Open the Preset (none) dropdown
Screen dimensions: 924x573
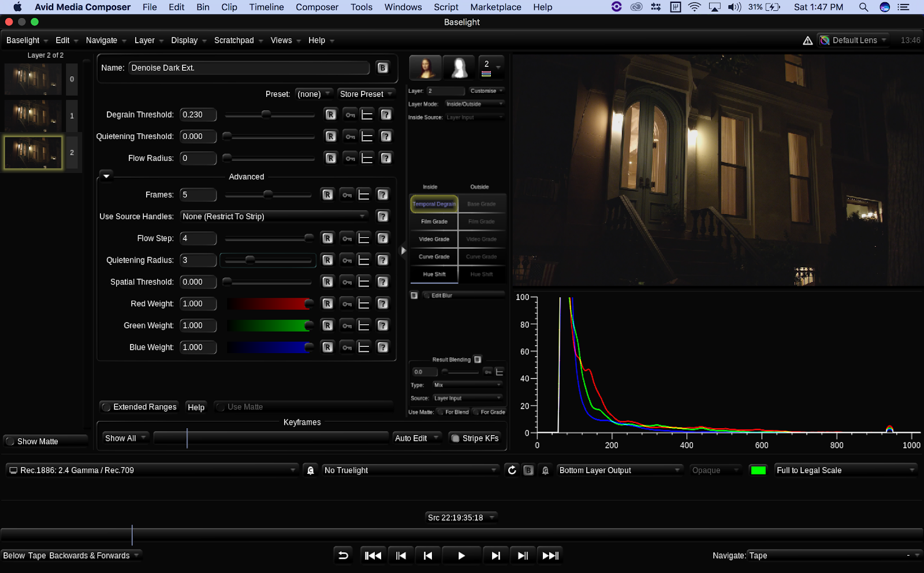point(314,94)
